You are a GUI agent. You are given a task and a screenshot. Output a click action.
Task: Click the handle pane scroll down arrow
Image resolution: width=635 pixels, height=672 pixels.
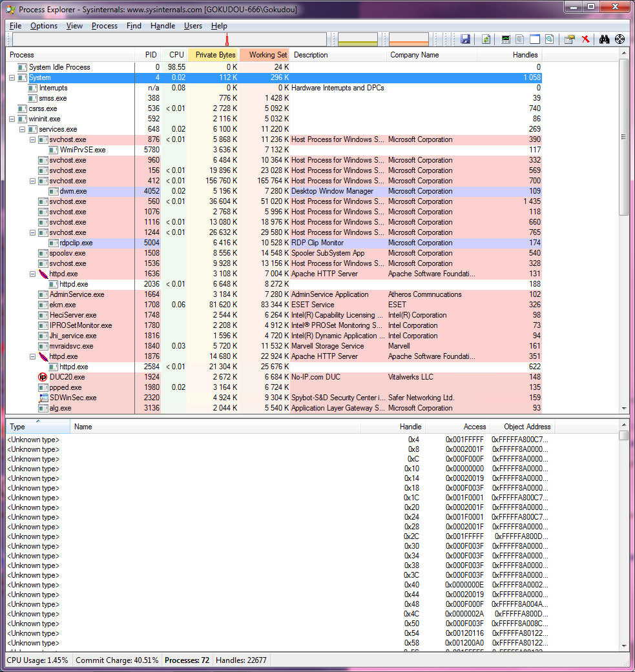pos(624,646)
